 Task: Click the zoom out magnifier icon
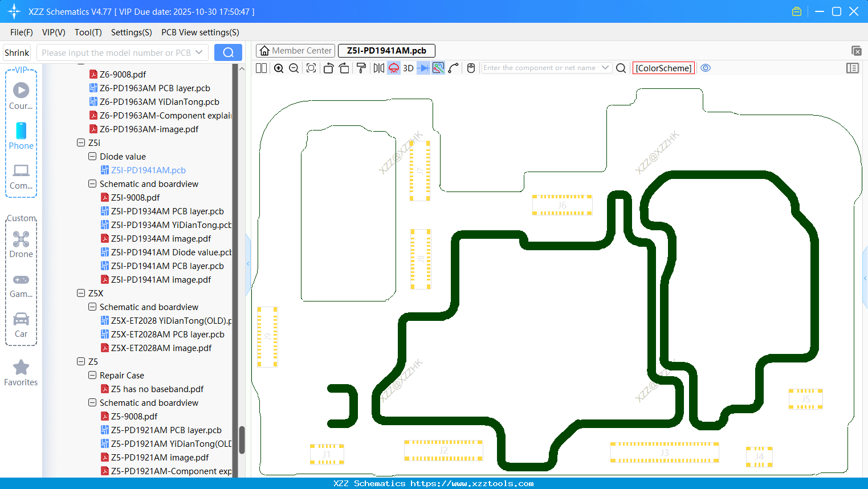coord(294,68)
